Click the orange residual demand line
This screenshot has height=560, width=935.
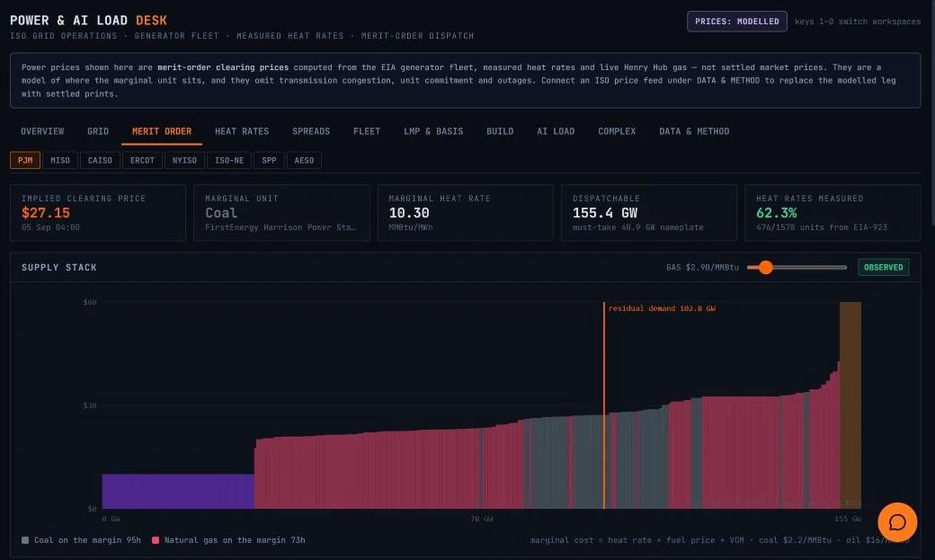point(603,405)
